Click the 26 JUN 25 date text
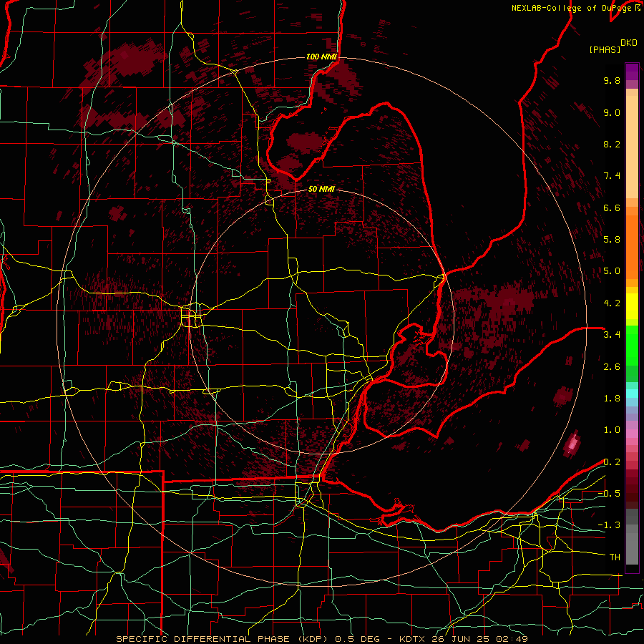 (x=463, y=639)
